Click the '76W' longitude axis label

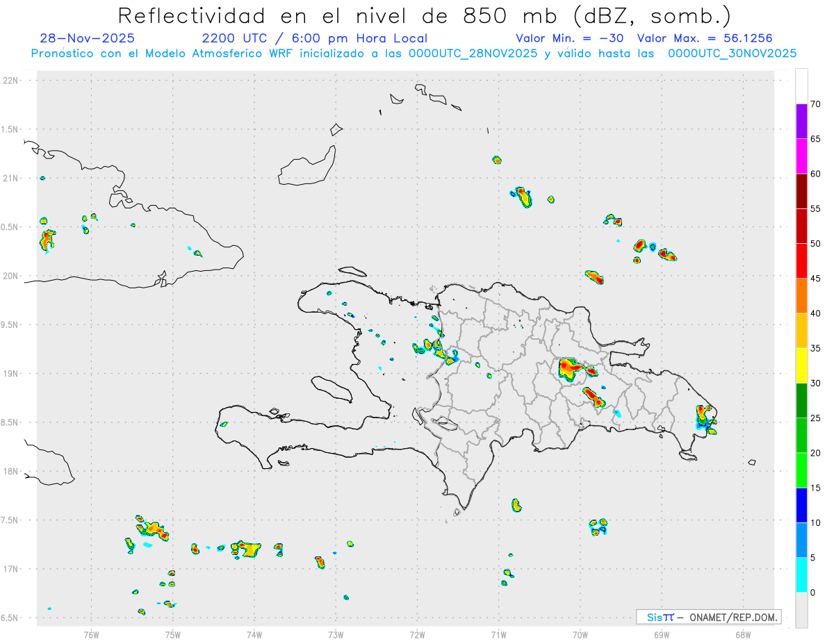pos(91,634)
